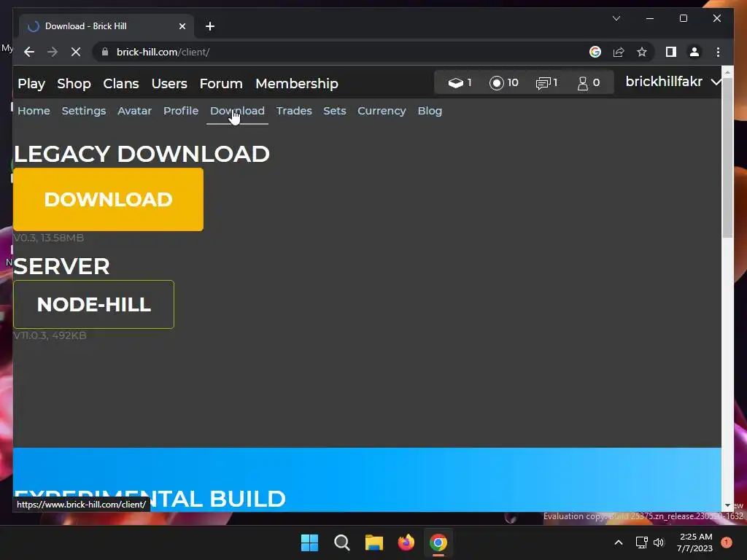Open the Membership page

point(297,83)
